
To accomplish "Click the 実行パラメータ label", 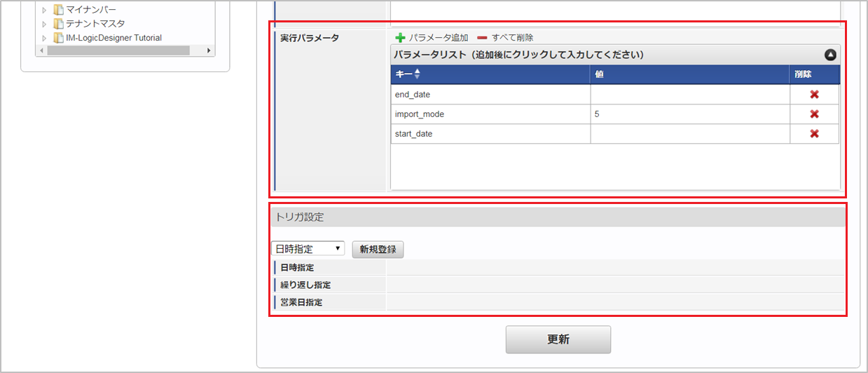I will (310, 38).
